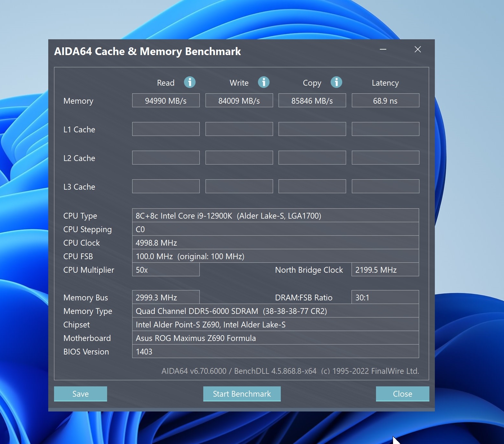Click the CPU Stepping value C0
504x444 pixels.
[x=275, y=229]
